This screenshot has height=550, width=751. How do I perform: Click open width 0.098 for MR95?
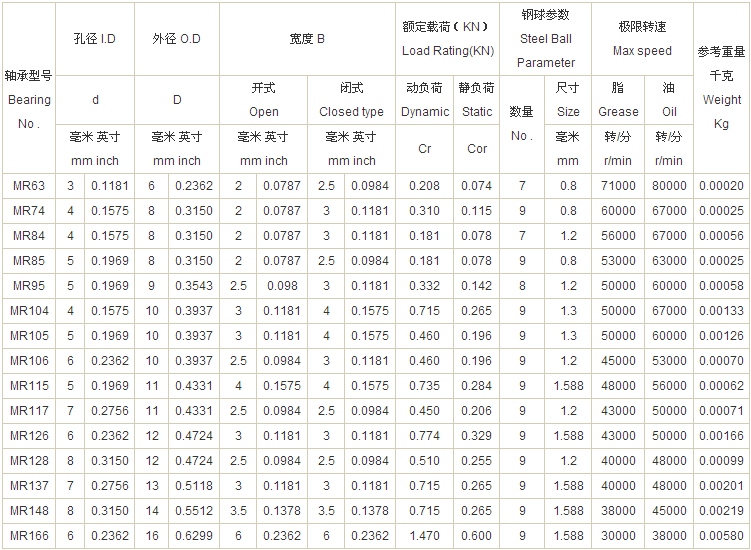[282, 286]
